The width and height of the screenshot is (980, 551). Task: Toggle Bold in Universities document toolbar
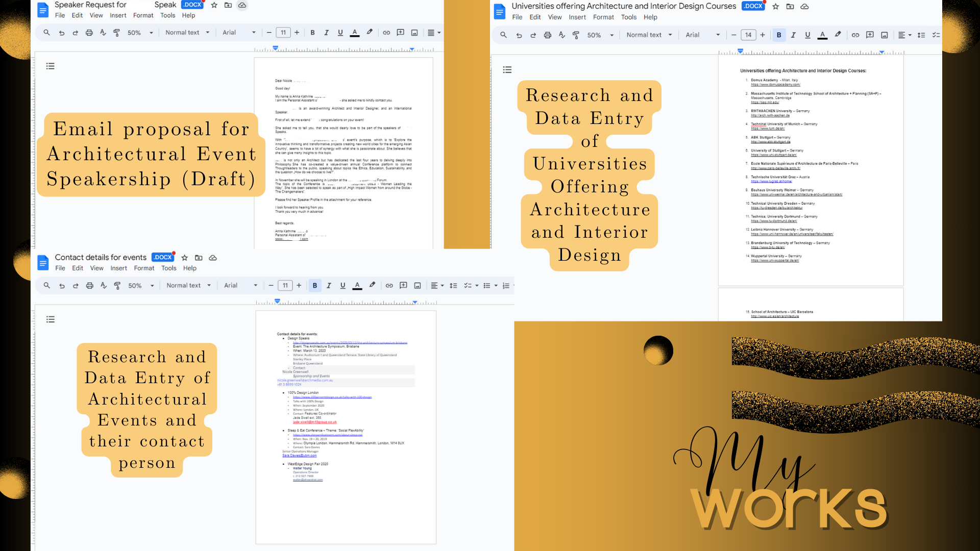click(779, 35)
